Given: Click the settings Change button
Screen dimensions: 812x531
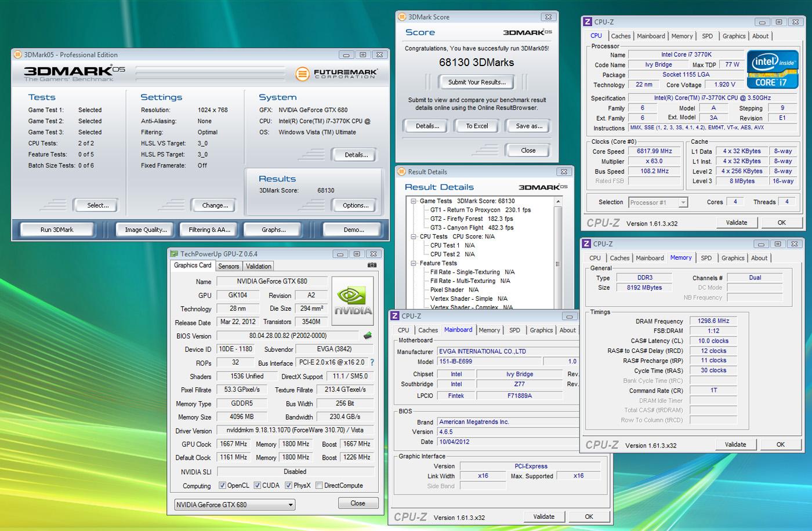Looking at the screenshot, I should [215, 205].
